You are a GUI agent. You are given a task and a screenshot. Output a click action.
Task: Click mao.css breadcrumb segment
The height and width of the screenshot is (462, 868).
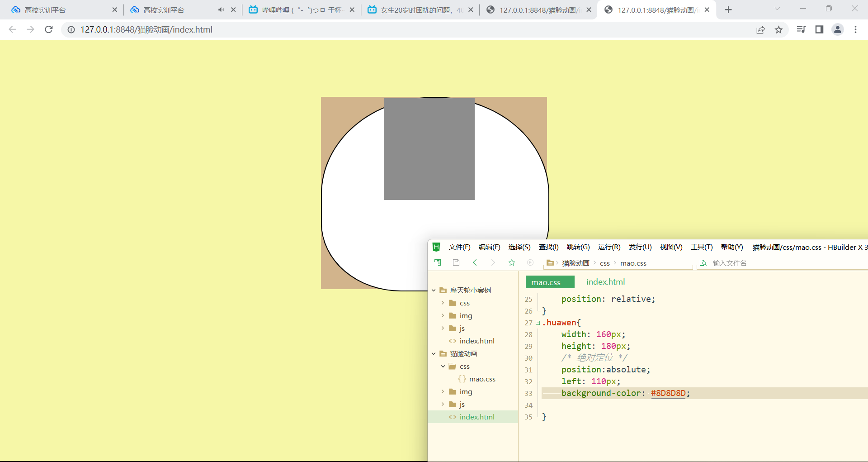[x=633, y=263]
